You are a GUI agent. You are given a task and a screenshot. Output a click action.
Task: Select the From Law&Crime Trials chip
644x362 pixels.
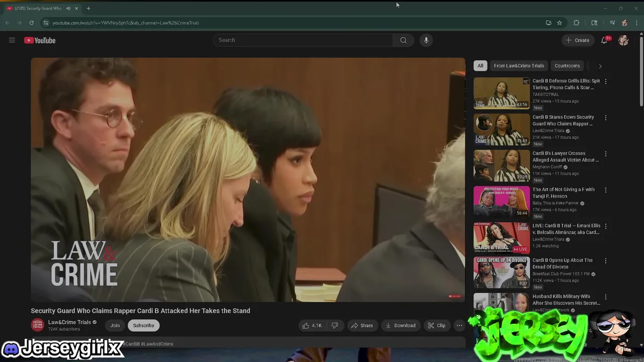[519, 66]
